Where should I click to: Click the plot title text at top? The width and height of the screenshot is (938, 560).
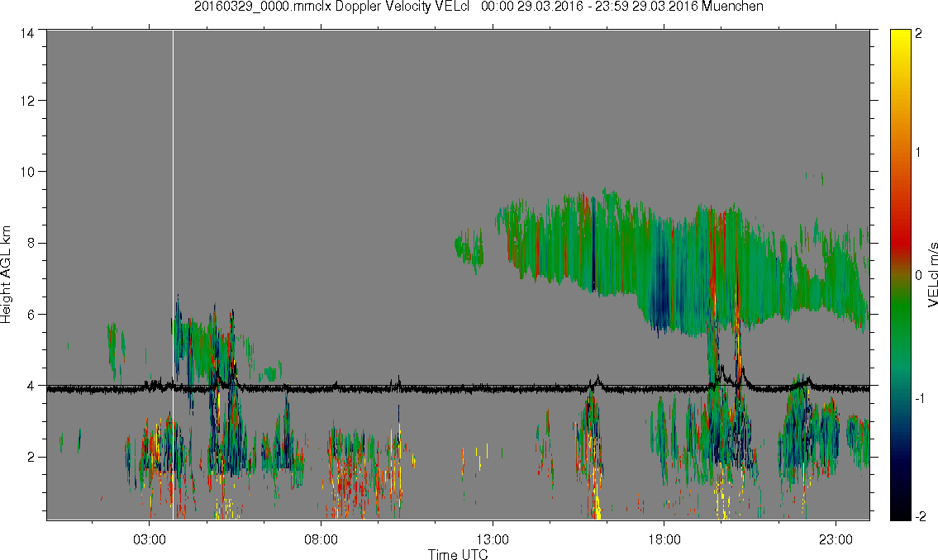479,7
